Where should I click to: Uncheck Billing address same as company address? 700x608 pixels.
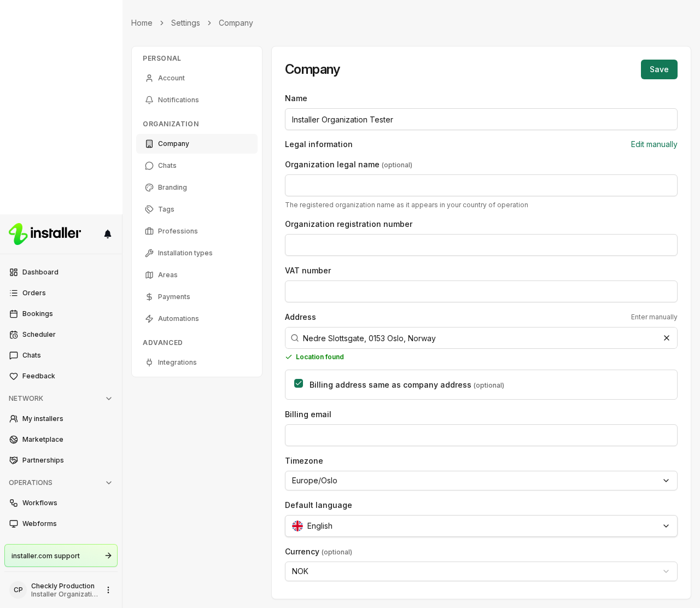tap(299, 383)
